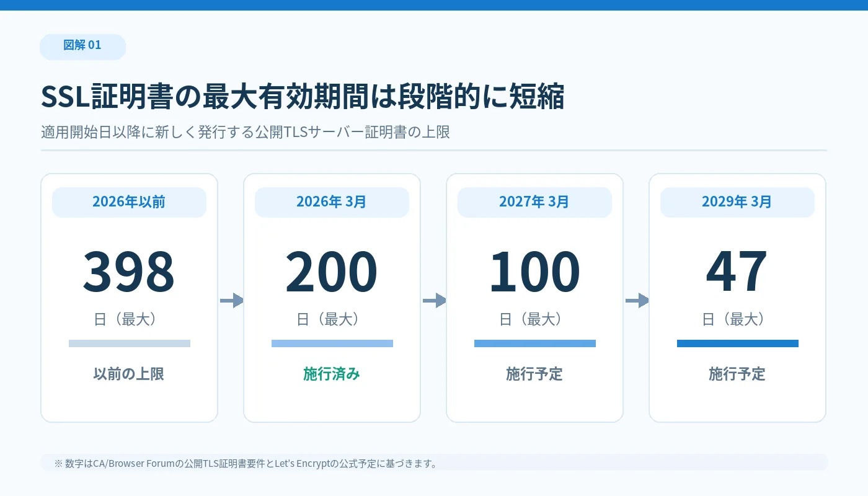Viewport: 868px width, 496px height.
Task: Click the subtitle starting with 適用開始日以降
Action: click(x=246, y=132)
